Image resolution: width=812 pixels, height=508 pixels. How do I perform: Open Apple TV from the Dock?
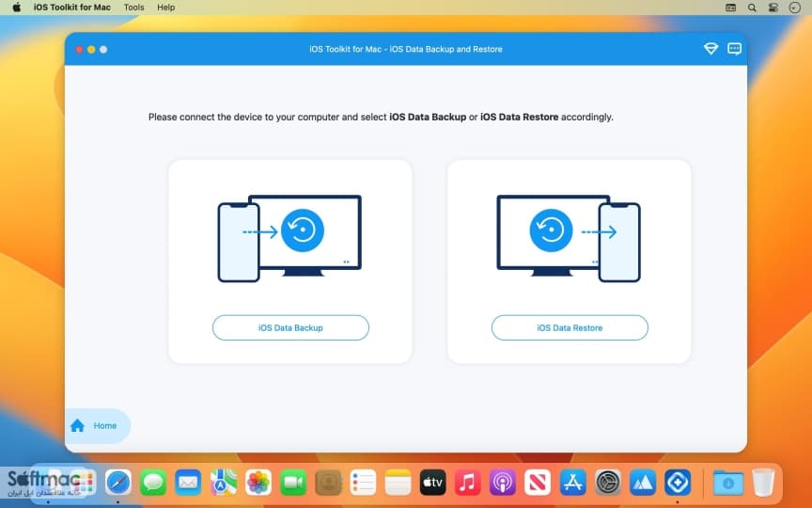(x=433, y=483)
